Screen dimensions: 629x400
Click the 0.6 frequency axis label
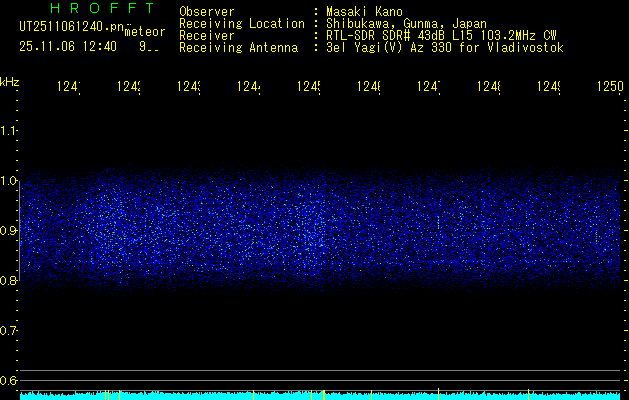click(8, 380)
